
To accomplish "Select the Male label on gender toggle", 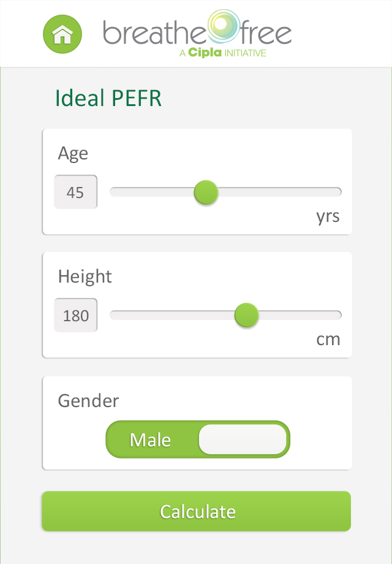I will point(150,440).
